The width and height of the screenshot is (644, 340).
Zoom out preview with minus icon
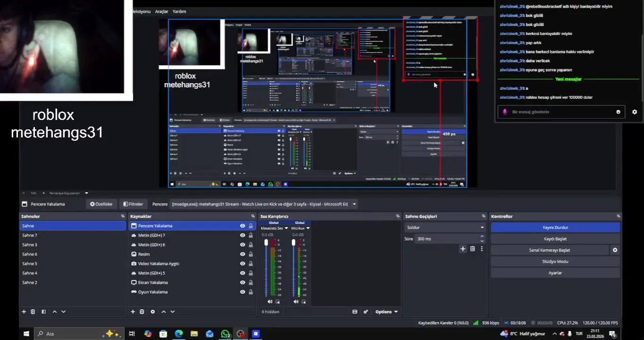coord(24,193)
